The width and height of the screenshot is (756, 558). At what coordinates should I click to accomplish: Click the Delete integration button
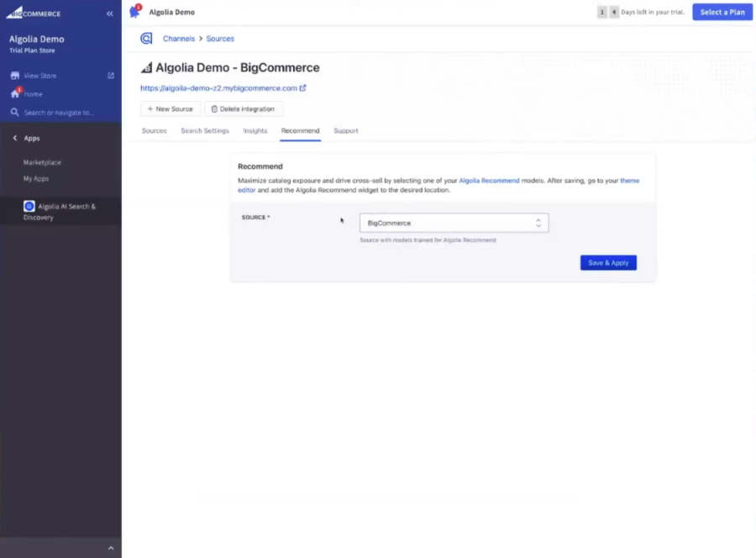[243, 109]
